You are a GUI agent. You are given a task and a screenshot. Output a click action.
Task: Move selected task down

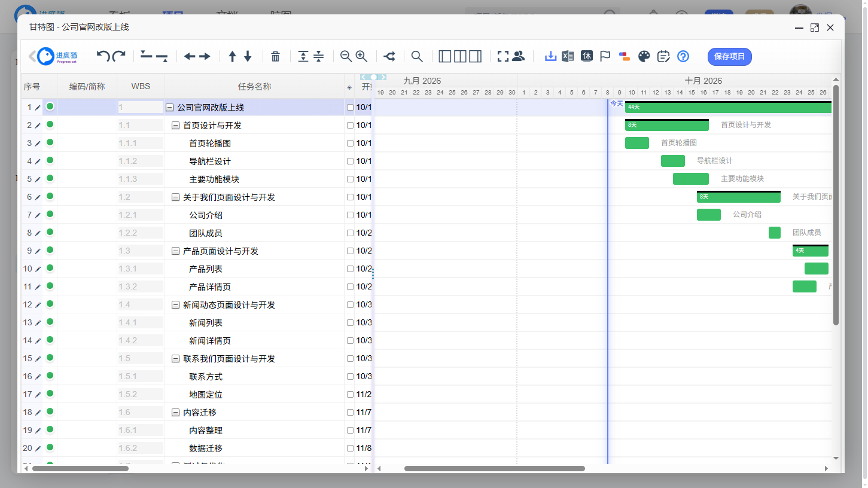tap(248, 56)
